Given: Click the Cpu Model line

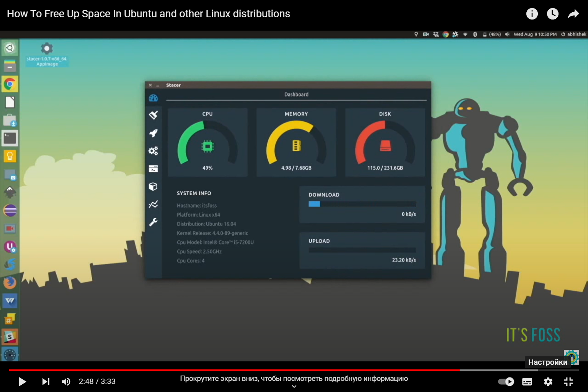Looking at the screenshot, I should (x=215, y=242).
